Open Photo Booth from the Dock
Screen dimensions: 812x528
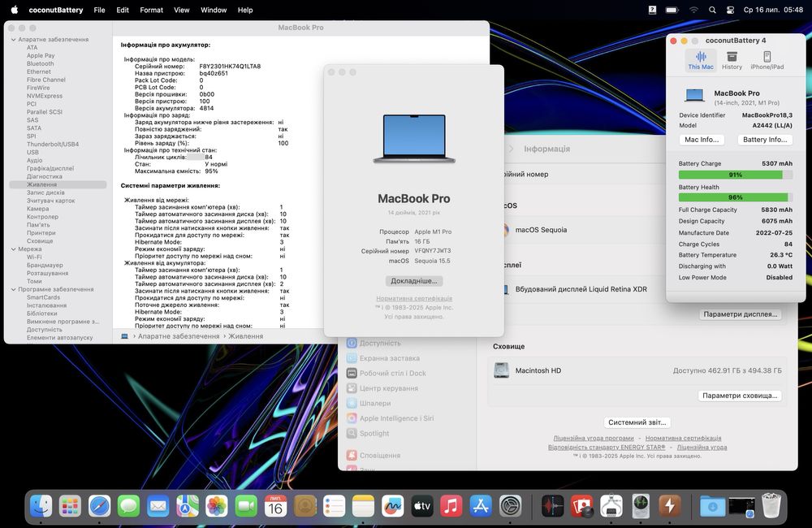pos(582,506)
